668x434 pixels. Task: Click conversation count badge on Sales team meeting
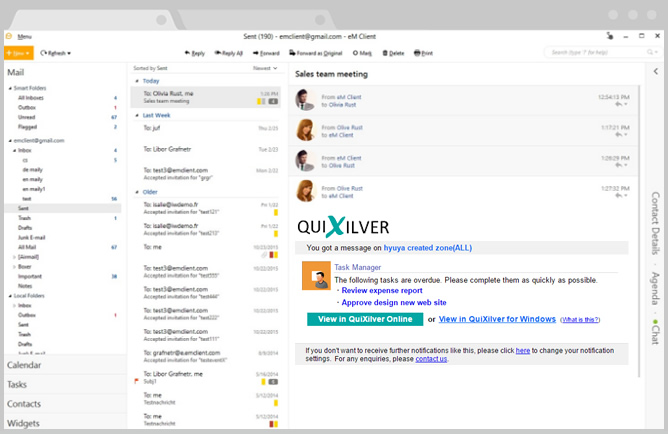pos(273,101)
